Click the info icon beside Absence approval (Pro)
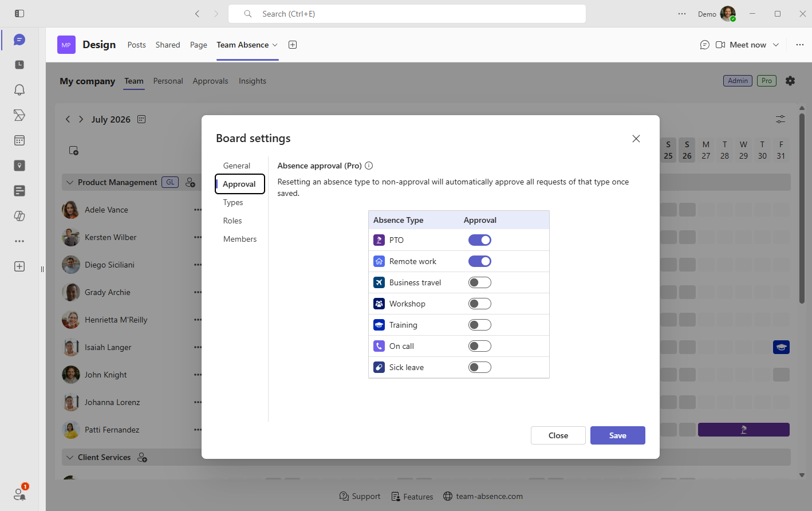 (369, 166)
